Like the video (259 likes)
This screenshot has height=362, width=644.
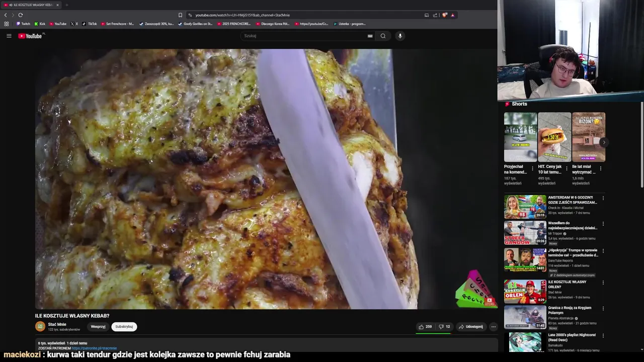click(425, 327)
